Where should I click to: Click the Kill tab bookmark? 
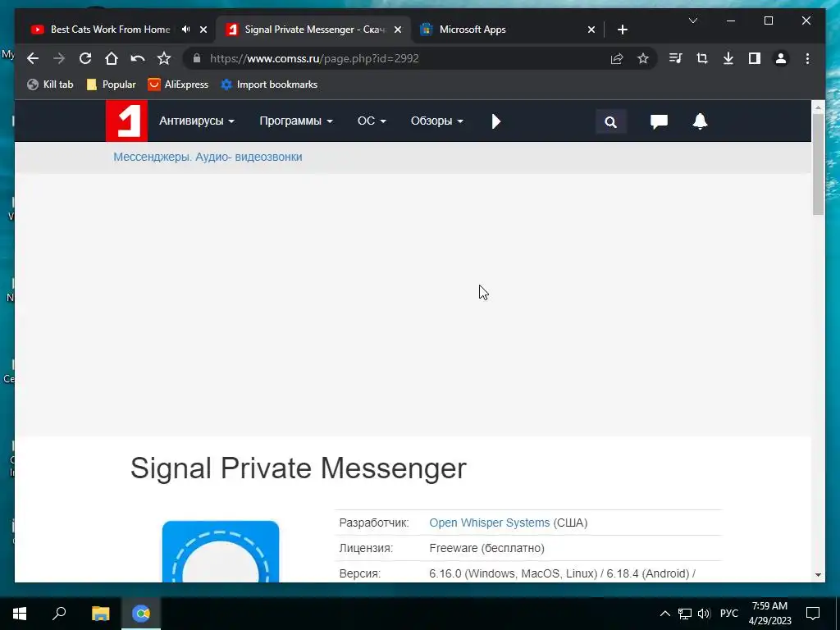(x=50, y=84)
